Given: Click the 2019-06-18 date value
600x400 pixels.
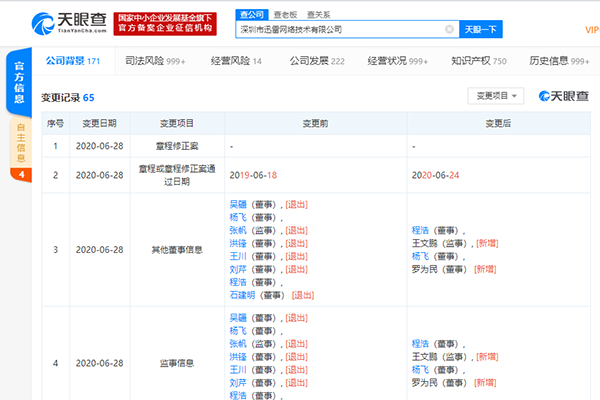Looking at the screenshot, I should [253, 175].
